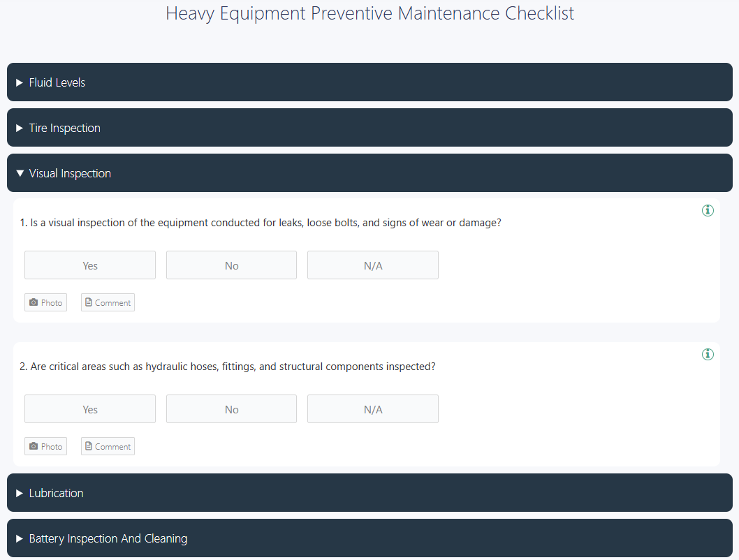This screenshot has width=739, height=560.
Task: Open info icon for question 2
Action: tap(708, 354)
